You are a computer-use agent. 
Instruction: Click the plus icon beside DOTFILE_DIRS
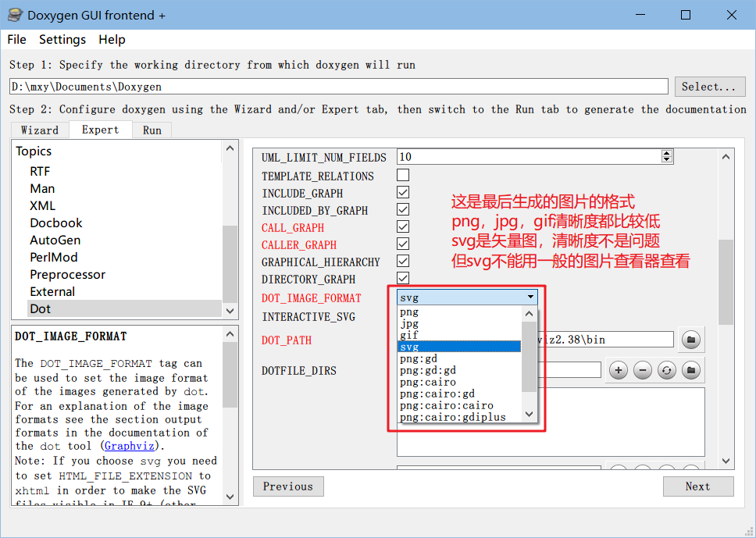point(618,370)
